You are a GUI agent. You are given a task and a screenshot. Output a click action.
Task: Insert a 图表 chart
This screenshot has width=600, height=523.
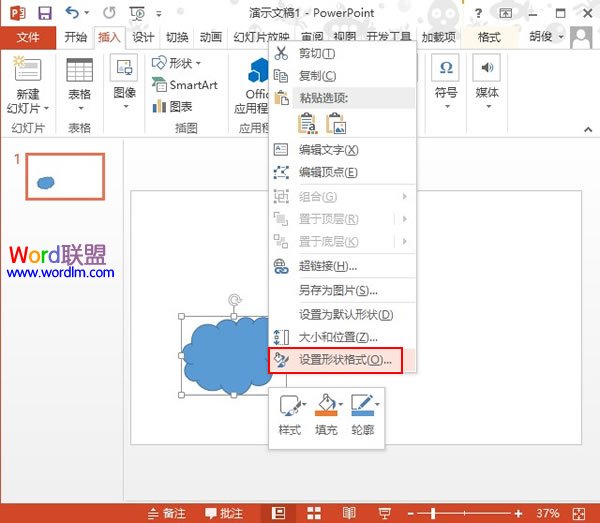point(172,107)
